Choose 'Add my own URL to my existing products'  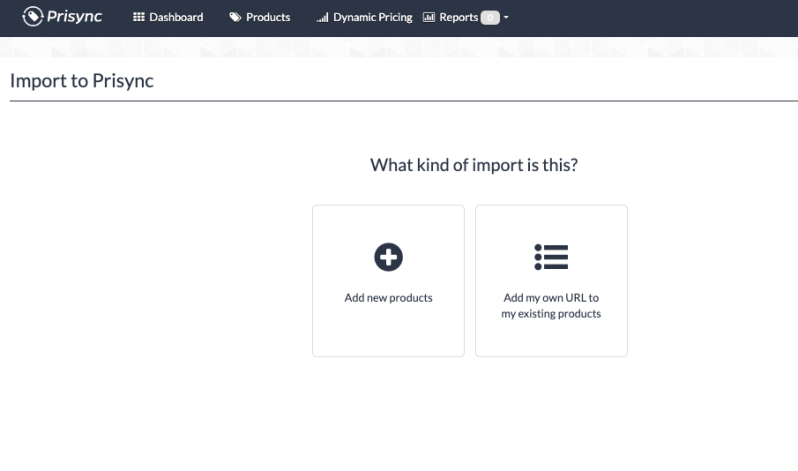tap(551, 306)
